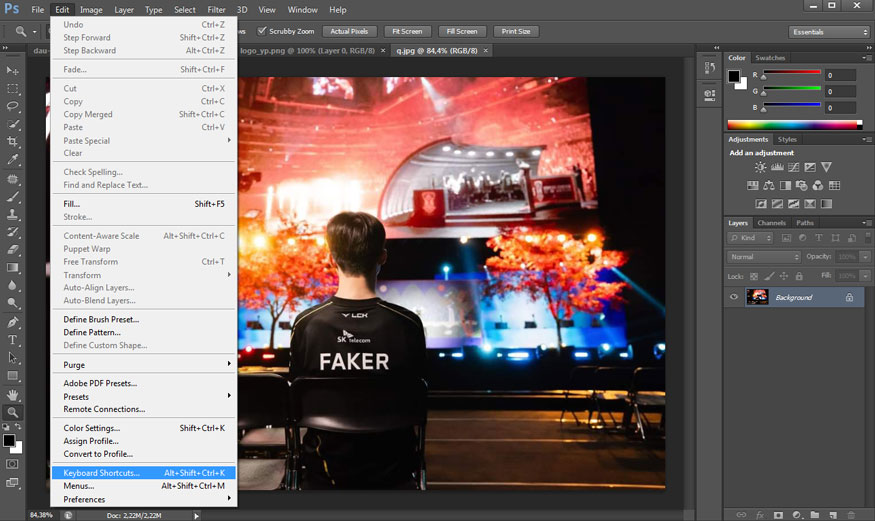
Task: Open the Essentials workspace dropdown
Action: tap(829, 32)
